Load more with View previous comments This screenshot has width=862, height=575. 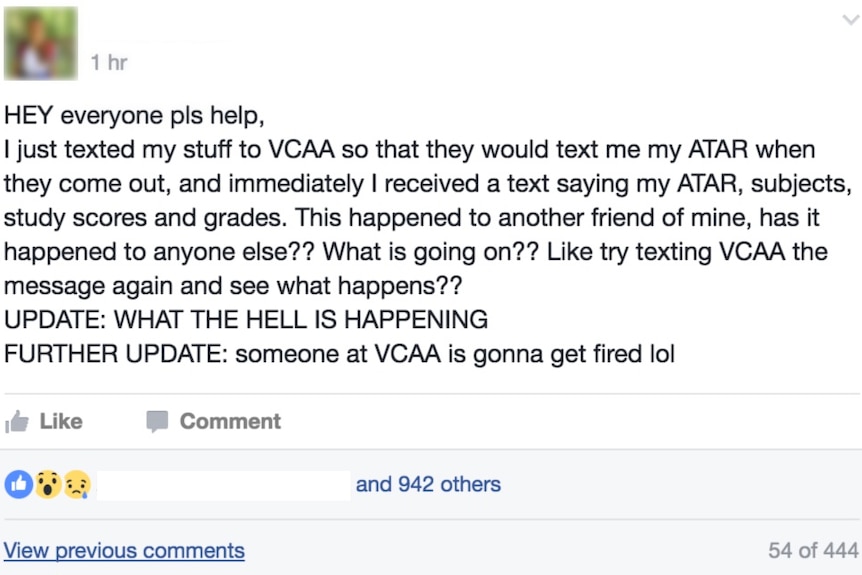124,550
